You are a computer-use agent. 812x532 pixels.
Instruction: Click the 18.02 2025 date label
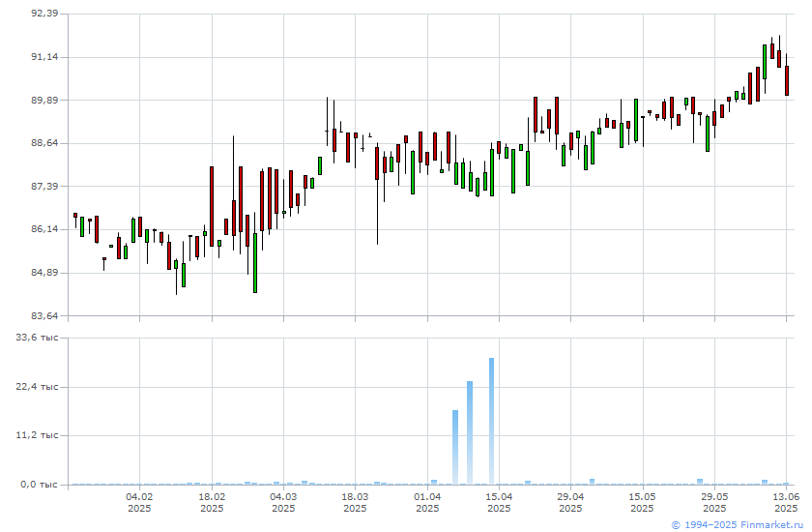(x=212, y=502)
